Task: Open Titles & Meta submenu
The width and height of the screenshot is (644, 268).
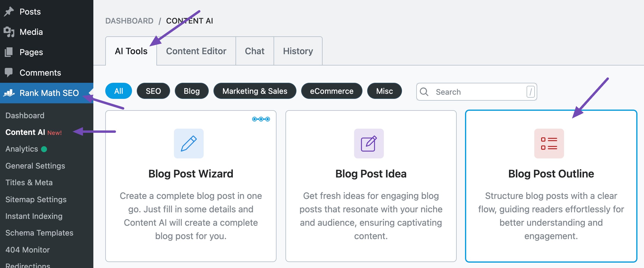Action: pos(29,183)
